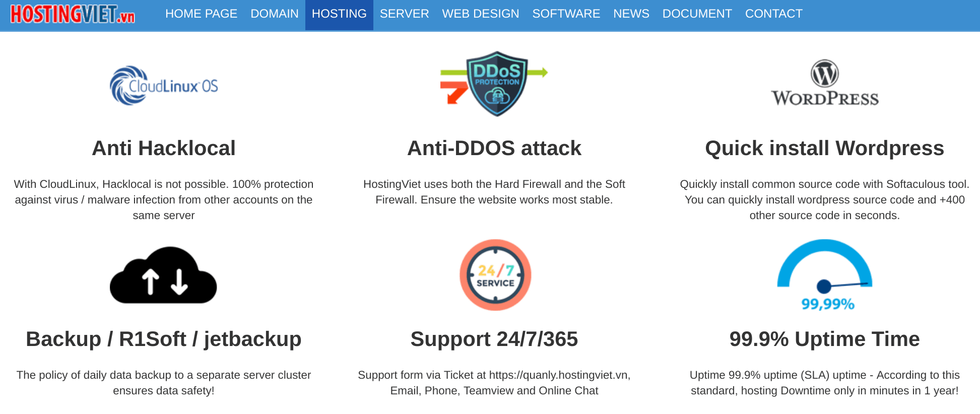Image resolution: width=980 pixels, height=414 pixels.
Task: Click the Anti-DDOS attack heading
Action: point(494,148)
